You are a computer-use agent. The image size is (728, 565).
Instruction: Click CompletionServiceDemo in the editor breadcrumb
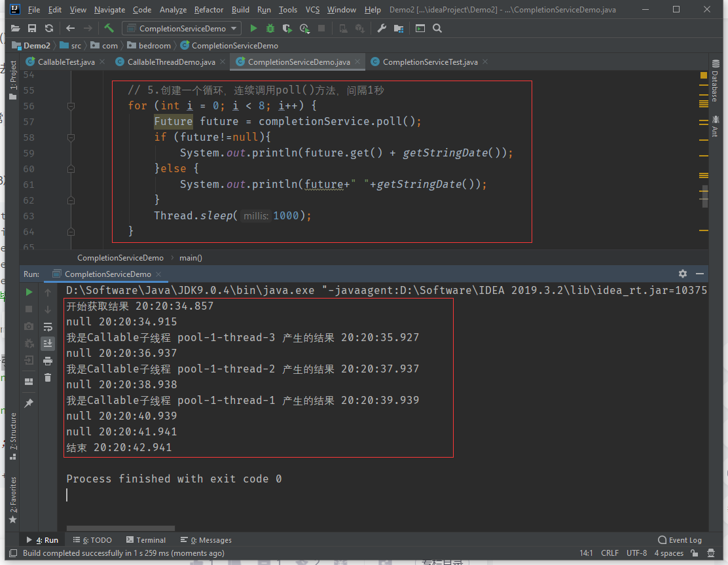pyautogui.click(x=120, y=258)
